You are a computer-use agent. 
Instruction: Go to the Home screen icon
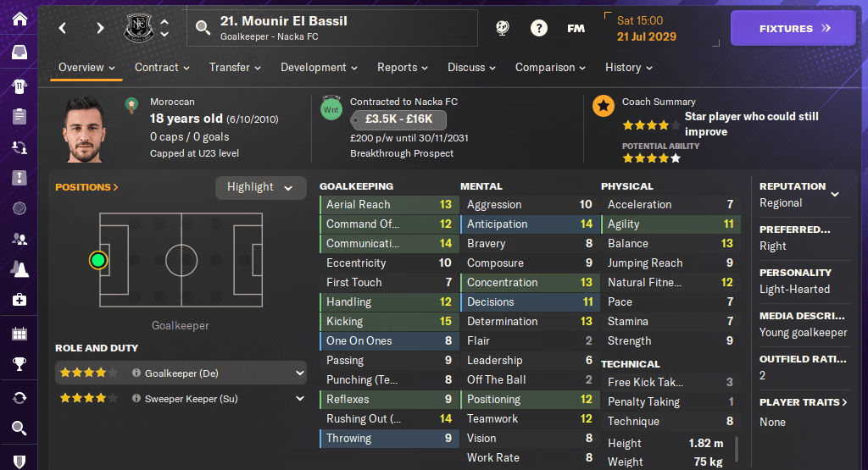pyautogui.click(x=19, y=18)
